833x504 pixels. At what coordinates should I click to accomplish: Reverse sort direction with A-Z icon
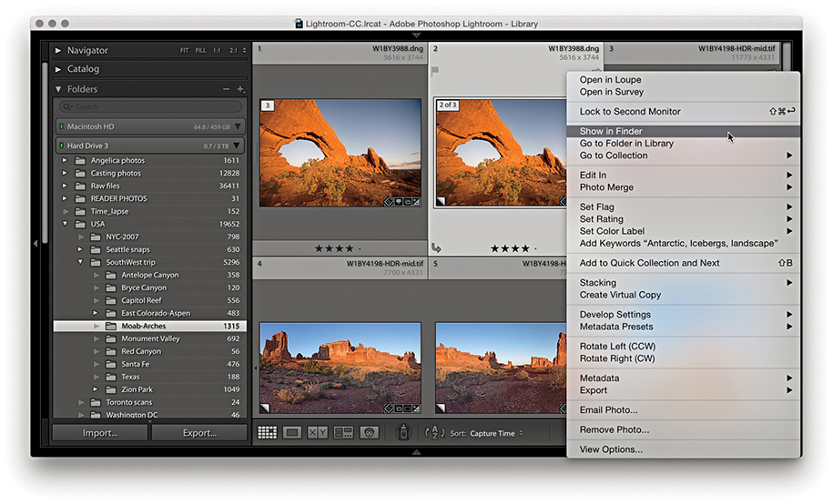435,433
